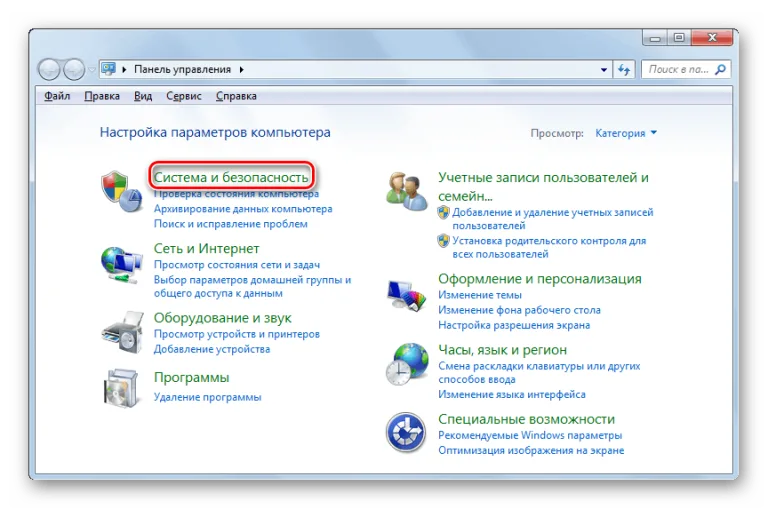Expand the address bar history dropdown arrow
768x509 pixels.
pyautogui.click(x=604, y=70)
